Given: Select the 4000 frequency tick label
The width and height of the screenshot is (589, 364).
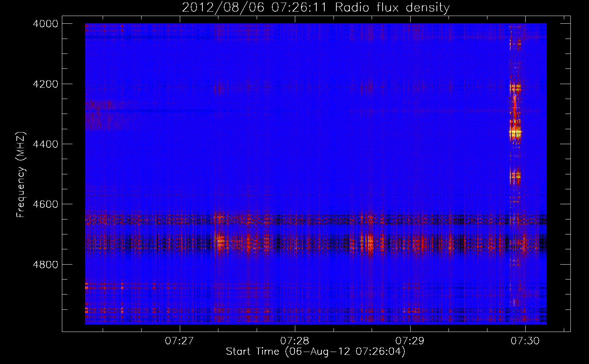Looking at the screenshot, I should [x=46, y=24].
